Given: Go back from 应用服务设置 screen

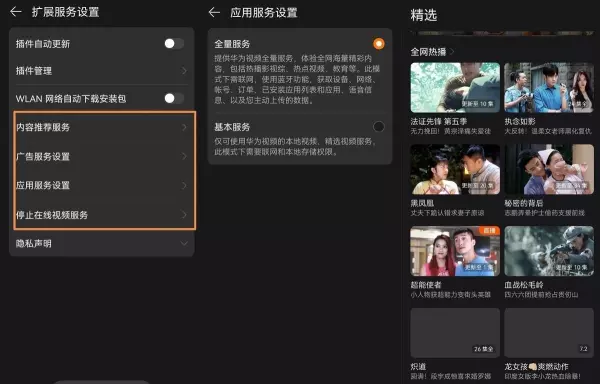Looking at the screenshot, I should tap(214, 13).
